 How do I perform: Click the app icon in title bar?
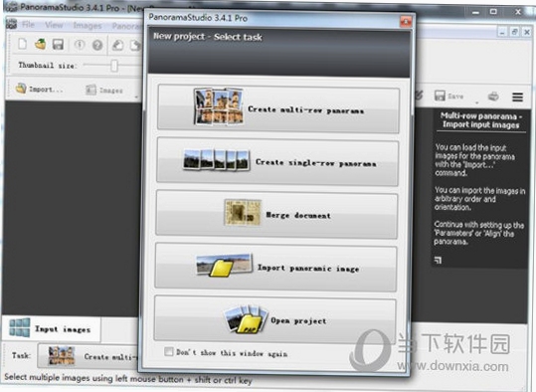tap(12, 7)
